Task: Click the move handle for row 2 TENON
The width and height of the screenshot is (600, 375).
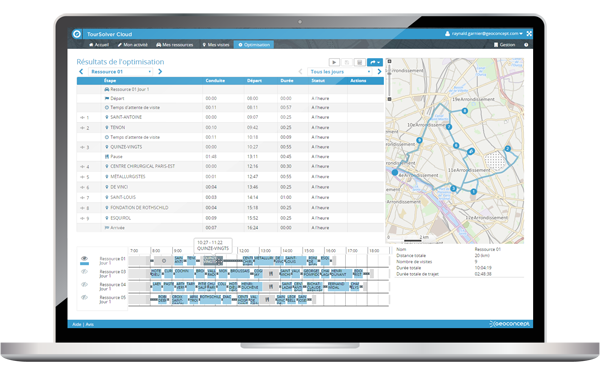Action: tap(82, 128)
